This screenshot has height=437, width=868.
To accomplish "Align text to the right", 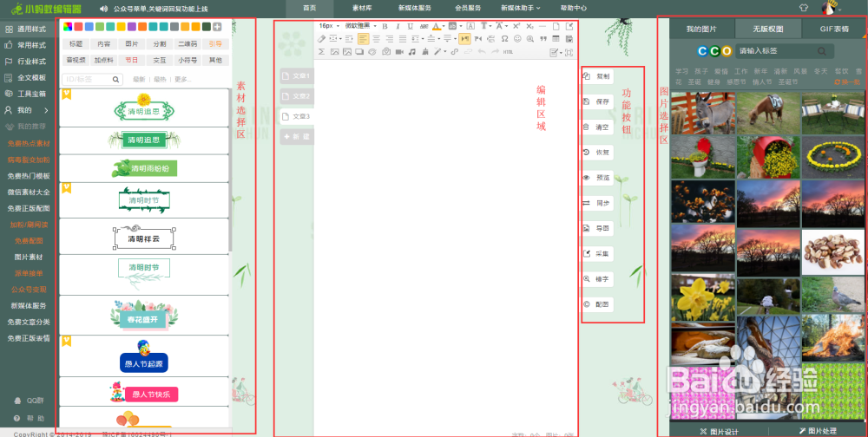I will click(x=389, y=39).
